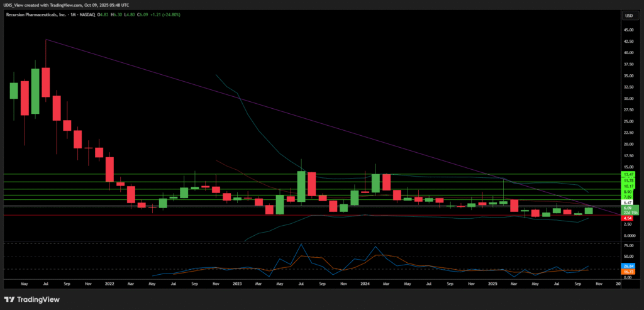This screenshot has height=310, width=644.
Task: Click the 2022 label on time axis
Action: pyautogui.click(x=109, y=284)
